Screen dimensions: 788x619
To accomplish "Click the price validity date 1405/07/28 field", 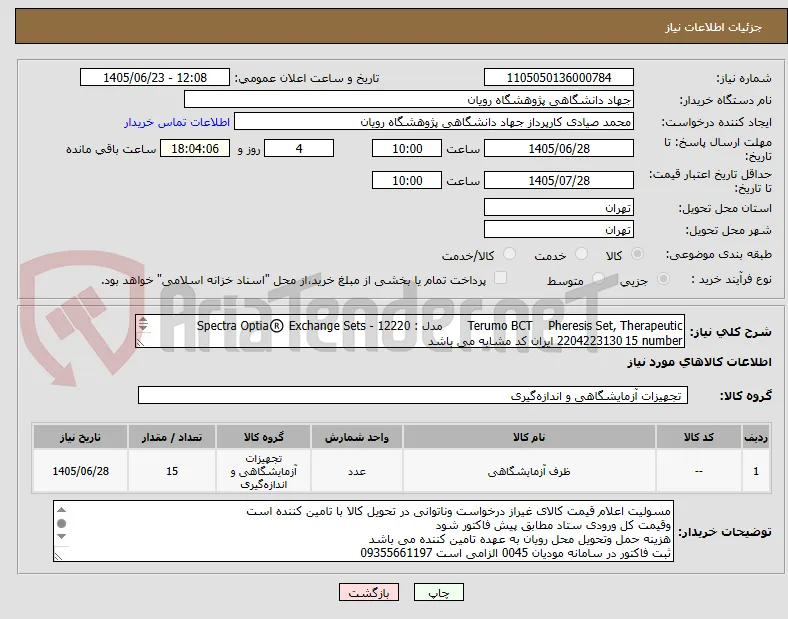I will [x=558, y=180].
